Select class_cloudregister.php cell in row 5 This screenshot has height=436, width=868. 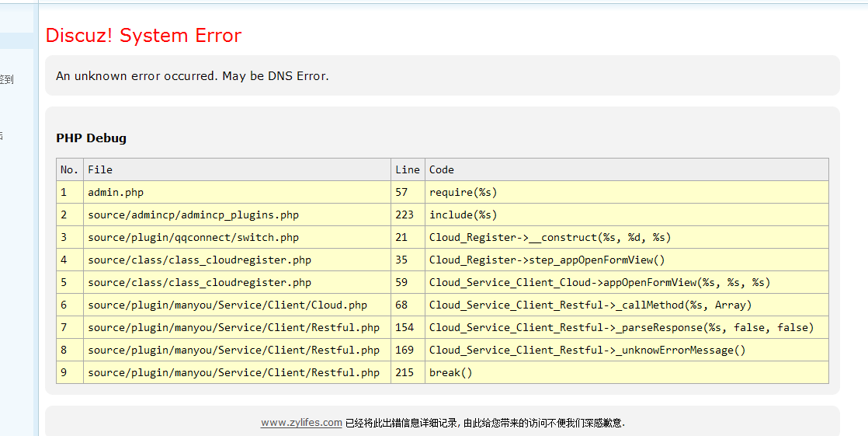tap(237, 283)
